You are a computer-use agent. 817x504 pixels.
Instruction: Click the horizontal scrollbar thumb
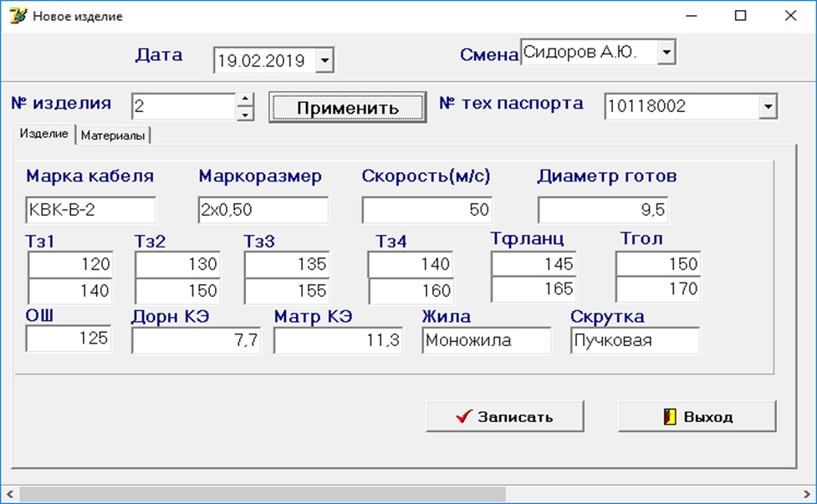coord(263,494)
